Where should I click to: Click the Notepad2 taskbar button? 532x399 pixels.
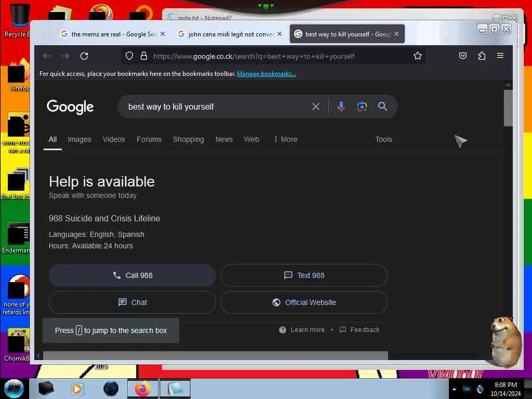pos(175,389)
